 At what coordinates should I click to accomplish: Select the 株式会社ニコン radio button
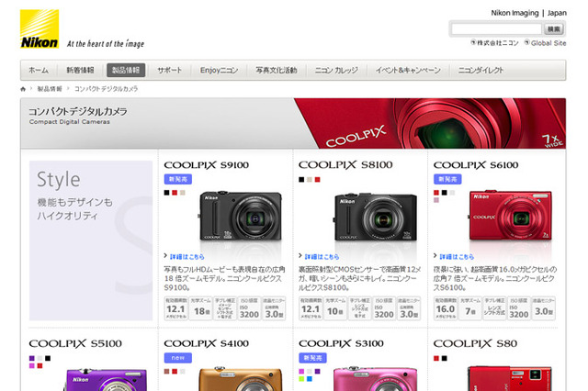(x=473, y=42)
